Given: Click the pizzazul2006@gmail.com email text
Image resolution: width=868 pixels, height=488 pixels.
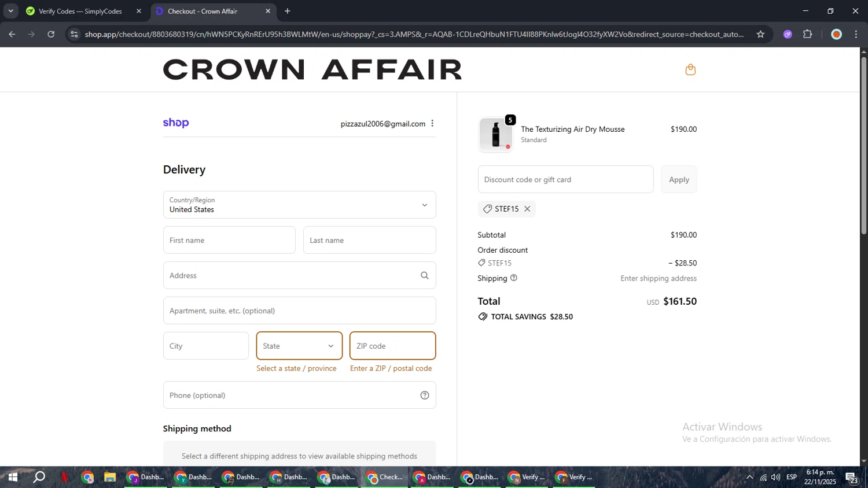Looking at the screenshot, I should (383, 124).
